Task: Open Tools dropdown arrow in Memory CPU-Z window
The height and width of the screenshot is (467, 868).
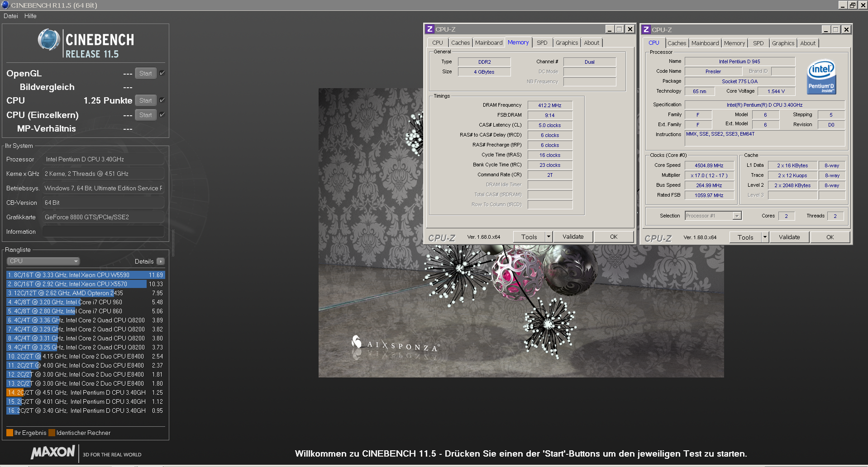Action: 548,236
